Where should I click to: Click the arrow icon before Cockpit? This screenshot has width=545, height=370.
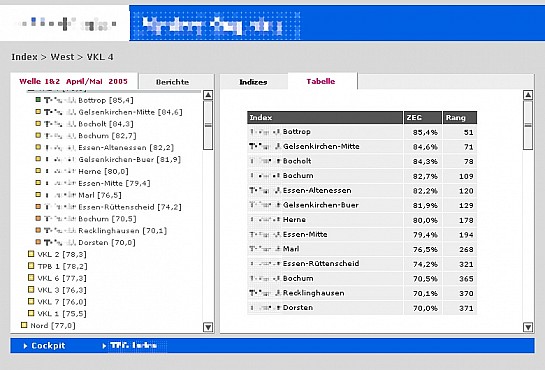tap(25, 346)
